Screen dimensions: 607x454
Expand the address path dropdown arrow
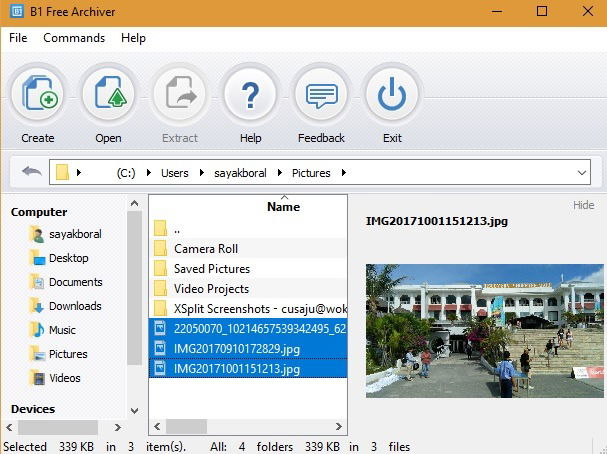(x=581, y=173)
